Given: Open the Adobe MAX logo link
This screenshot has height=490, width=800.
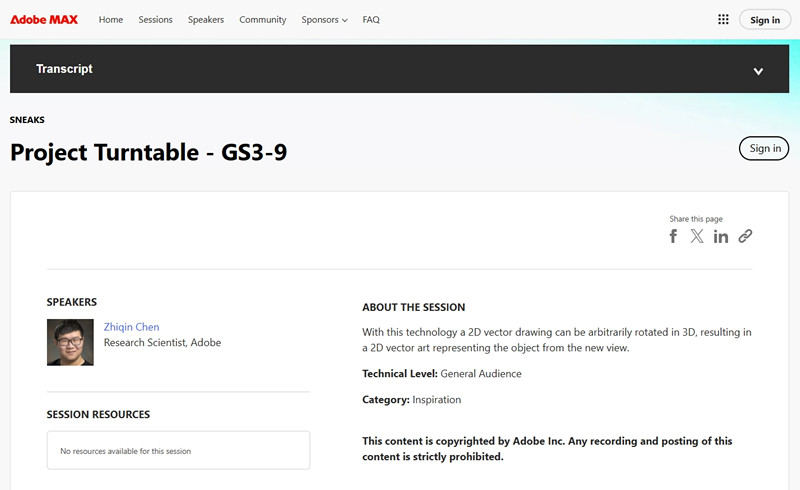Looking at the screenshot, I should coord(44,19).
